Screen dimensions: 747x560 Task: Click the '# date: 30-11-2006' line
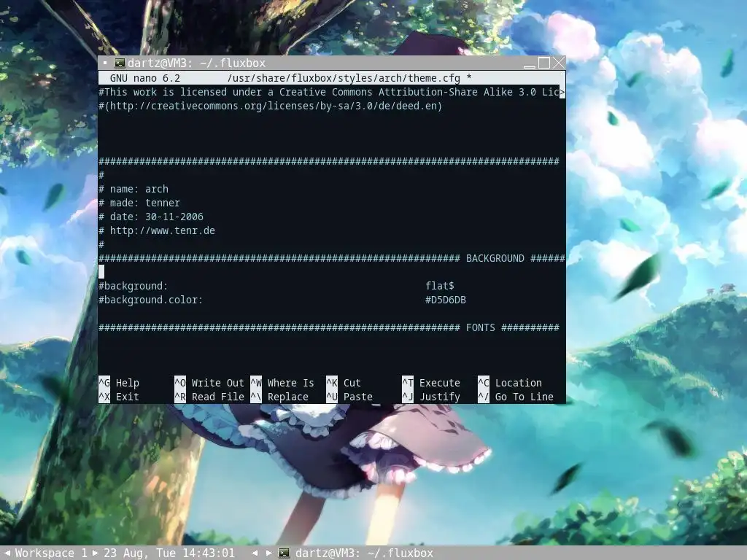(x=151, y=217)
